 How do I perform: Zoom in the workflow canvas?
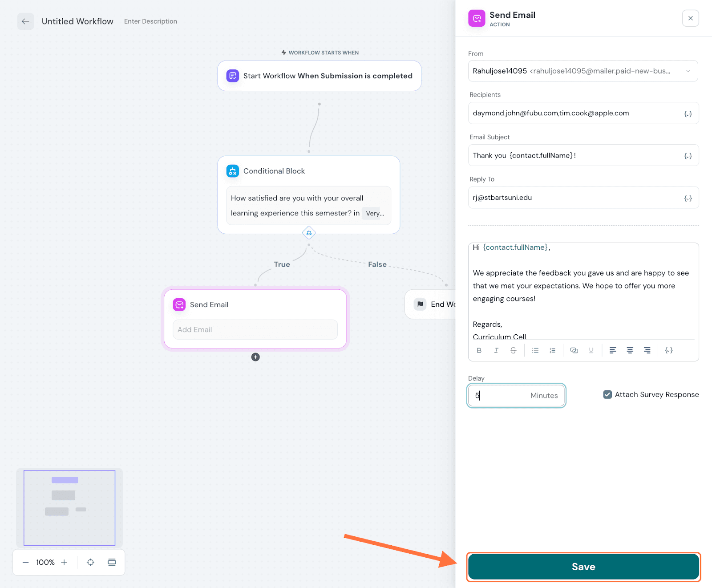(64, 562)
